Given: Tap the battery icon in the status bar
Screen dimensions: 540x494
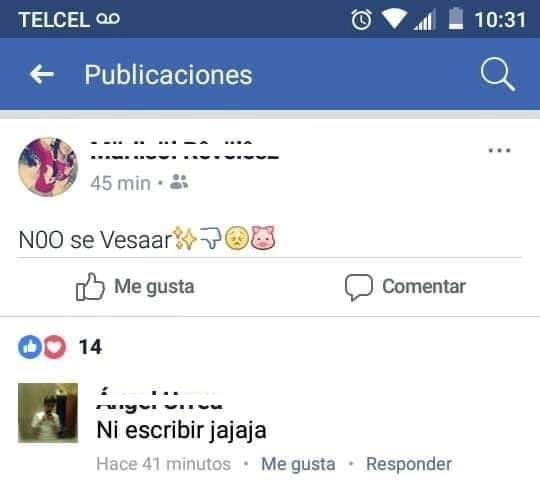Looking at the screenshot, I should pyautogui.click(x=456, y=19).
